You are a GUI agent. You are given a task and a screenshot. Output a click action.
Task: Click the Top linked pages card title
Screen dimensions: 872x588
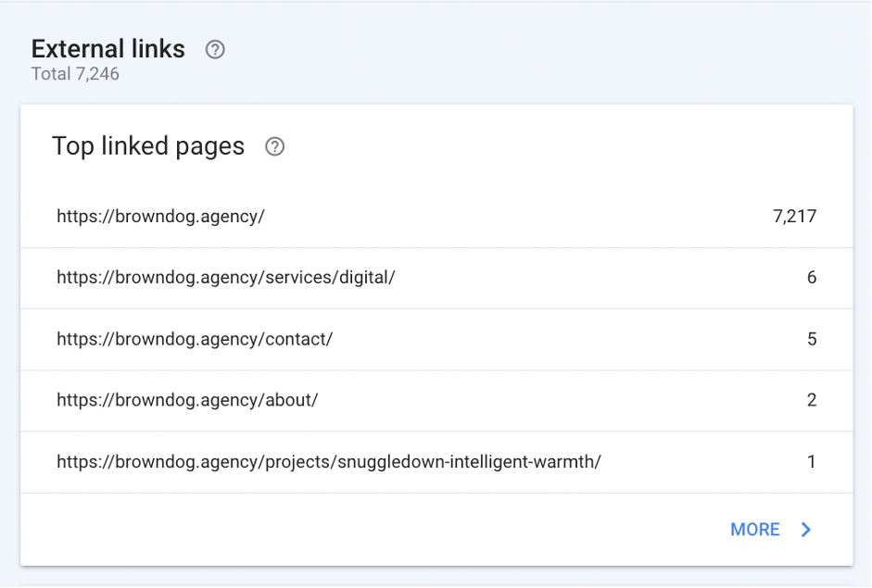pos(148,146)
